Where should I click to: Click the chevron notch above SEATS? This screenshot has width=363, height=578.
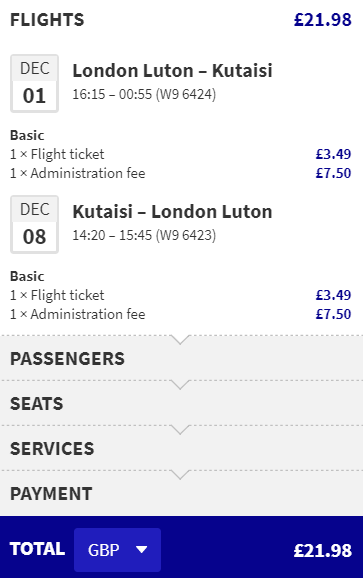click(180, 384)
